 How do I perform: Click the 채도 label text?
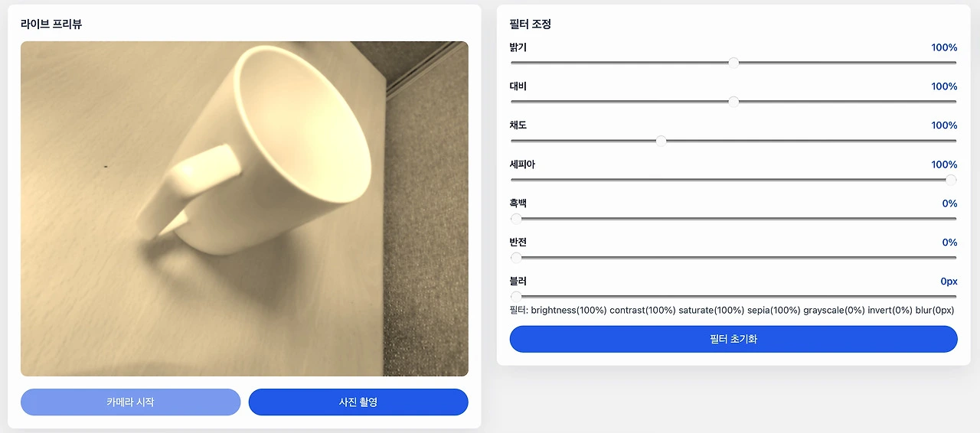coord(518,125)
